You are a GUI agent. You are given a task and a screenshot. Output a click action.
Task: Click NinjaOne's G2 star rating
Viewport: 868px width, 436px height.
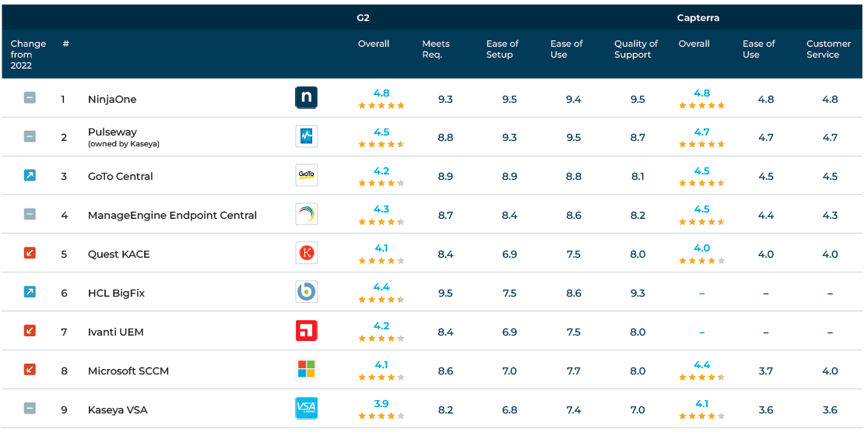pos(381,106)
